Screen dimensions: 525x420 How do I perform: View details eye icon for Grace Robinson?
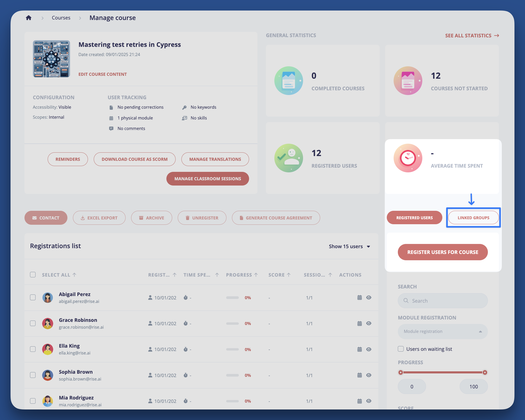[x=369, y=323]
